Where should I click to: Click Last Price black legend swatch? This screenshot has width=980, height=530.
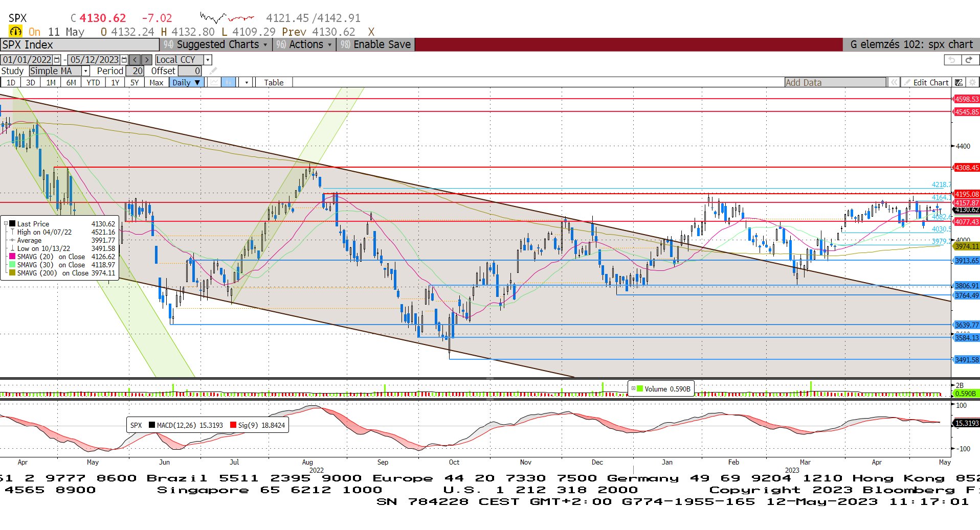tap(12, 224)
